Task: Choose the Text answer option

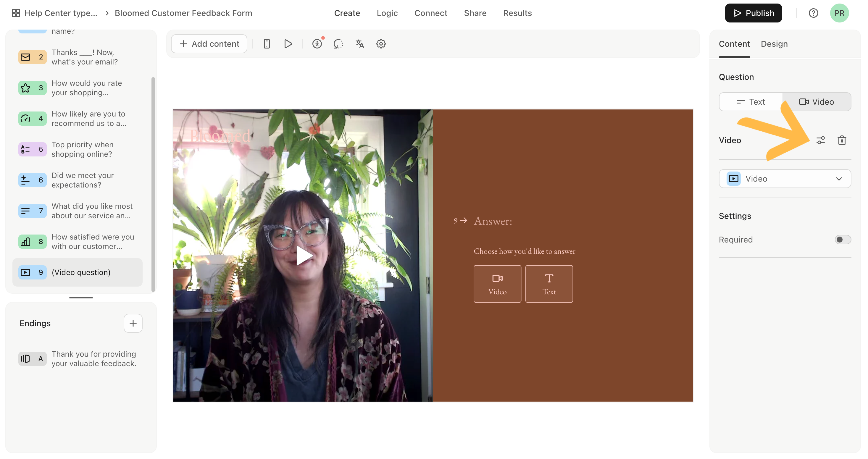Action: click(x=549, y=284)
